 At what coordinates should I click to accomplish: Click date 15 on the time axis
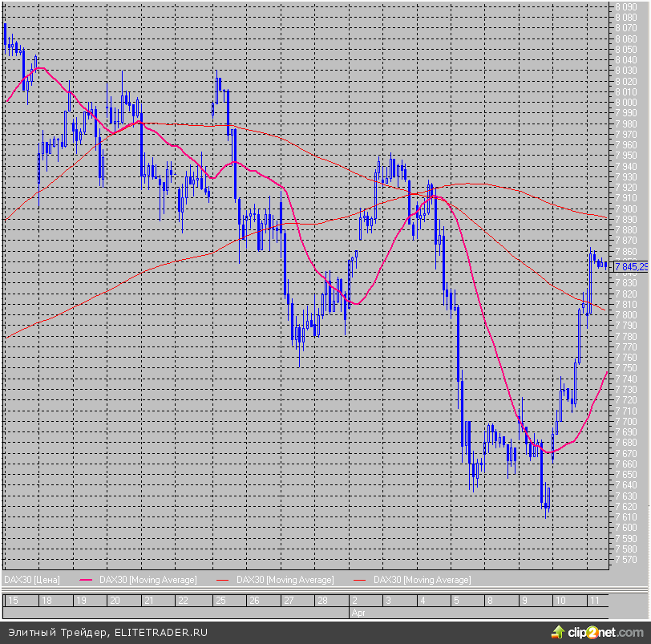click(x=11, y=600)
